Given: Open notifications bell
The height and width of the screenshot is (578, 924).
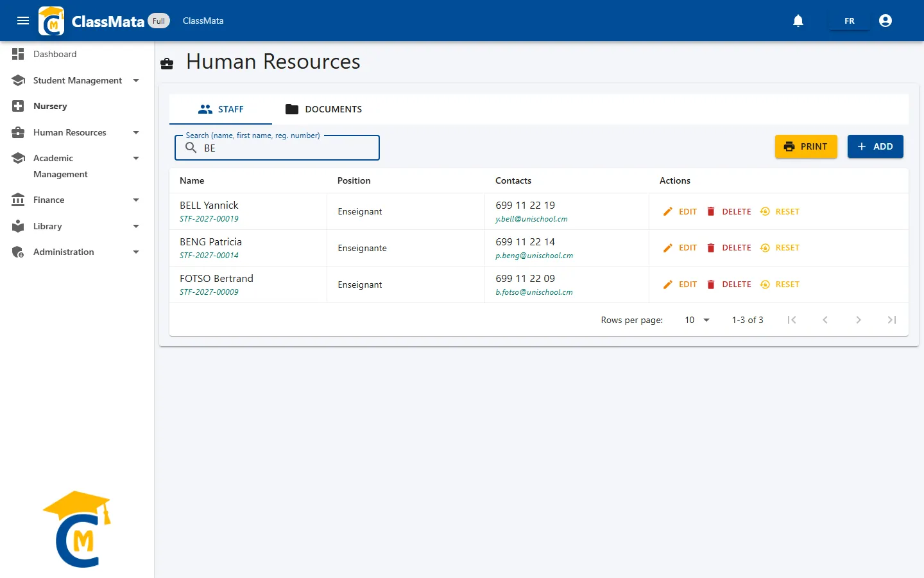Looking at the screenshot, I should (798, 21).
